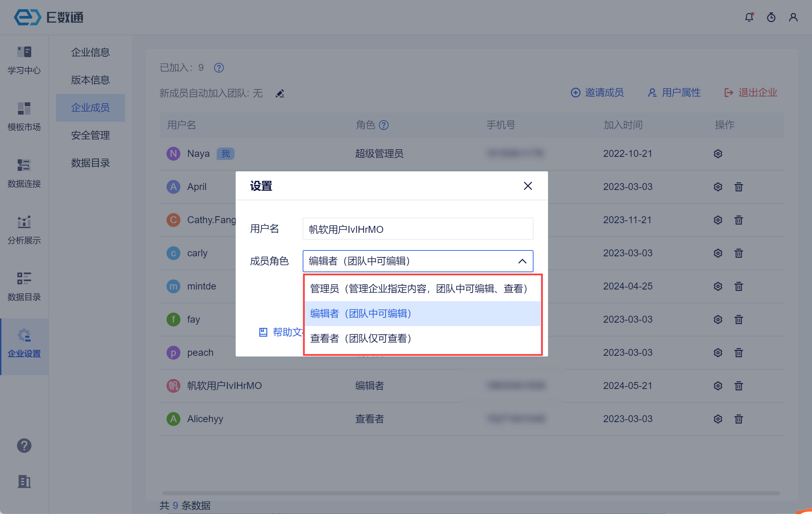Image resolution: width=812 pixels, height=514 pixels.
Task: Click edit pencil next to auto-join team
Action: pos(280,93)
